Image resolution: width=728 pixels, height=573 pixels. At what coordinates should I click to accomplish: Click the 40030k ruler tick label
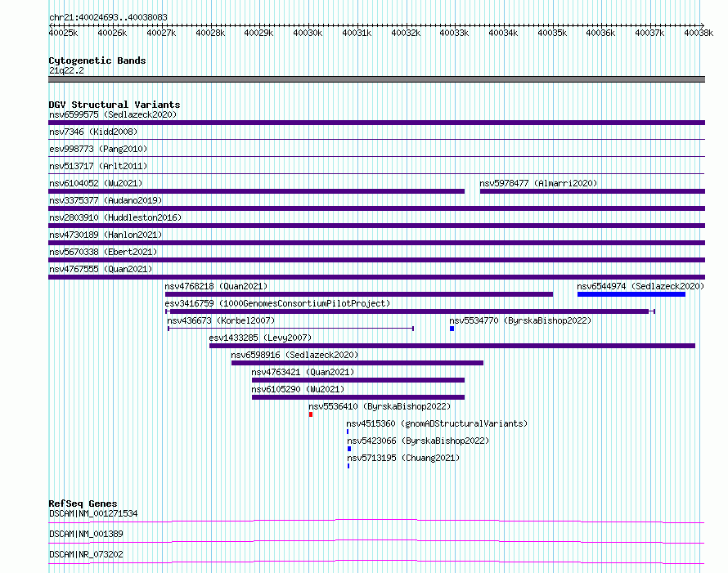click(x=308, y=33)
